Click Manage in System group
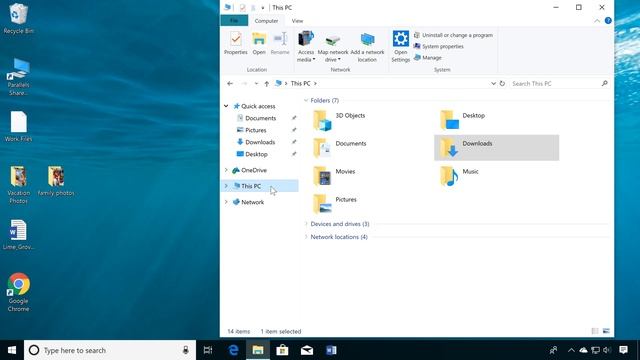Screen dimensions: 640x360 [x=427, y=58]
